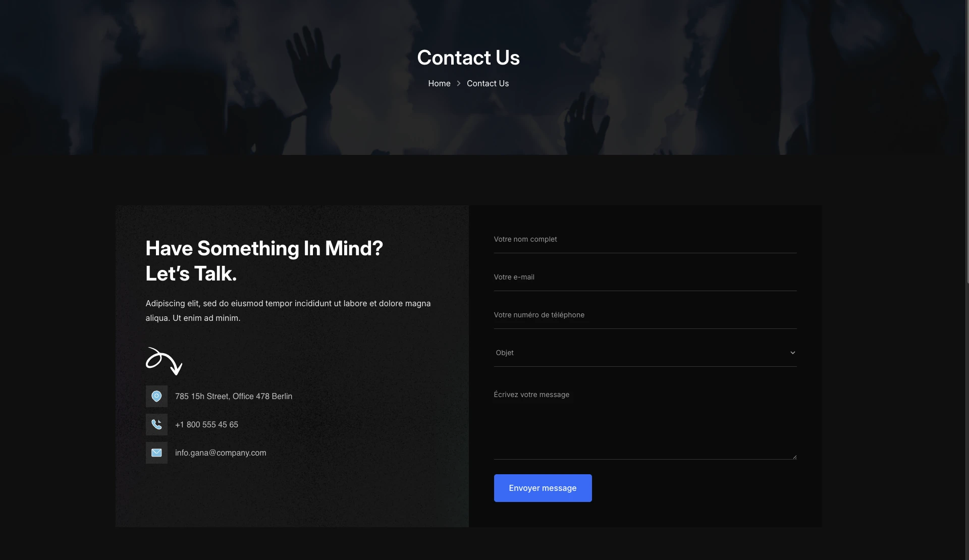Click the curly arrow graphic
Viewport: 969px width, 560px height.
pos(164,361)
